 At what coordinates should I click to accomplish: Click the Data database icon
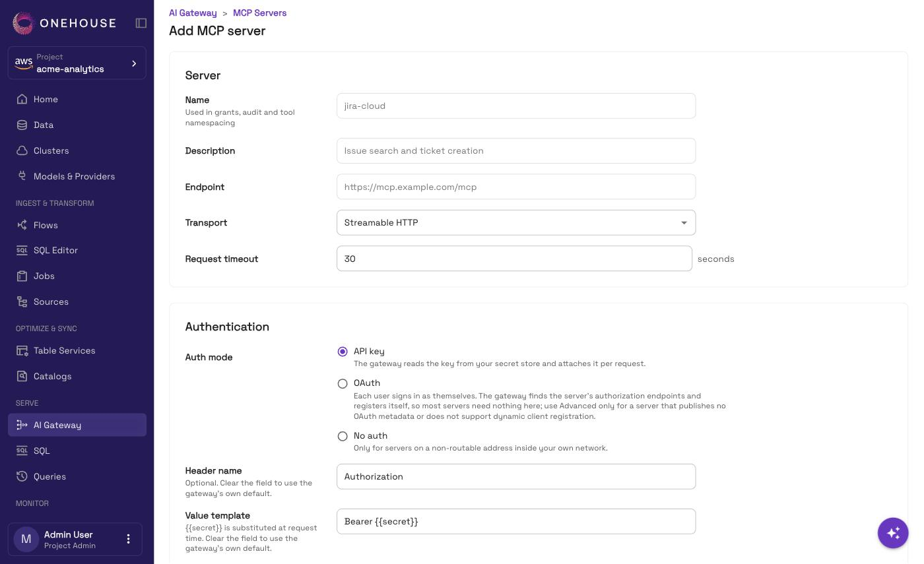click(x=22, y=125)
